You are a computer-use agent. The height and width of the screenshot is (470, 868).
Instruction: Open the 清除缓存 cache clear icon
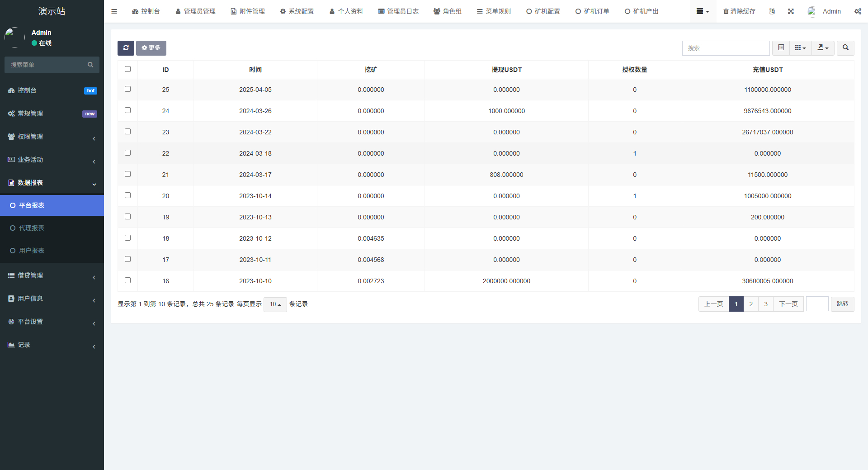[738, 11]
